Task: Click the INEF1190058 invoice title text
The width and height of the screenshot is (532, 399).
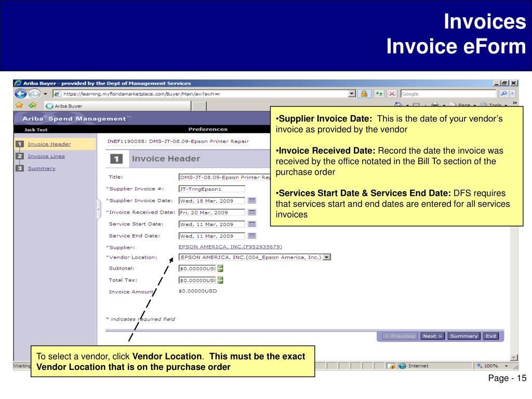Action: 178,141
